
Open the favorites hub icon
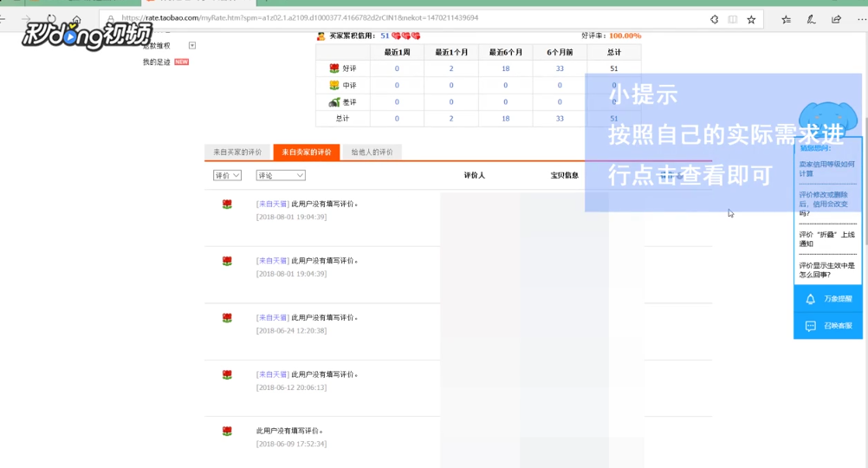(x=786, y=19)
